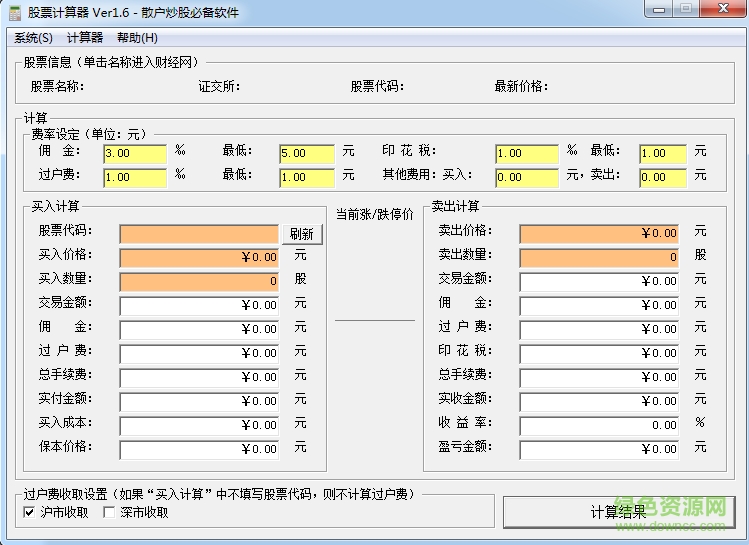Click the 其他费用 卖出 field

[x=663, y=177]
